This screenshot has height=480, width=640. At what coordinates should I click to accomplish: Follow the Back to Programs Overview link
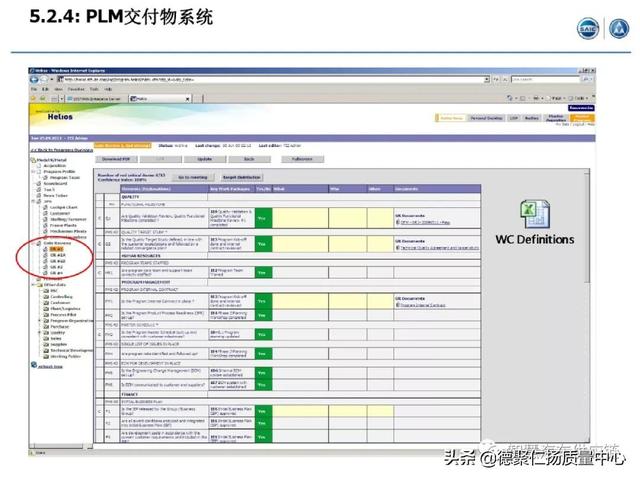[x=62, y=150]
